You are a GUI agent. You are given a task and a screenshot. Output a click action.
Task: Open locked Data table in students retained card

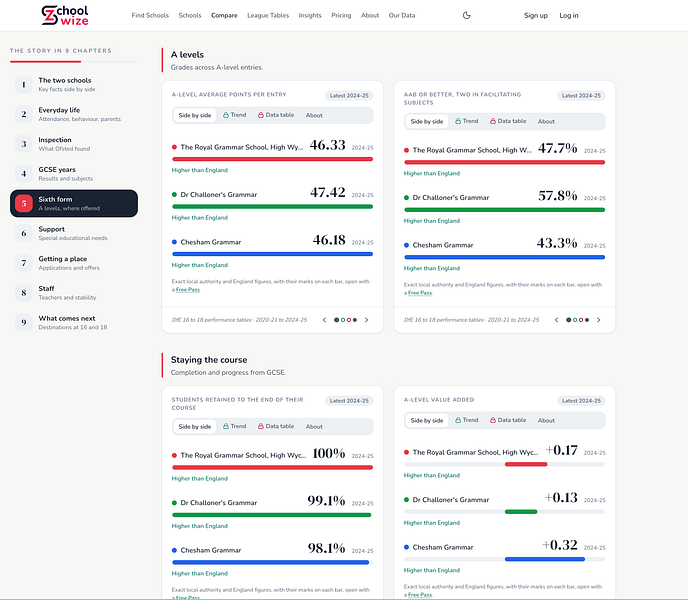click(x=276, y=426)
